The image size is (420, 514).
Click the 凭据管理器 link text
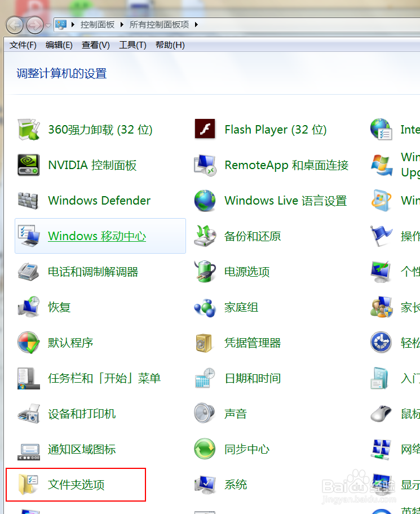click(x=253, y=343)
